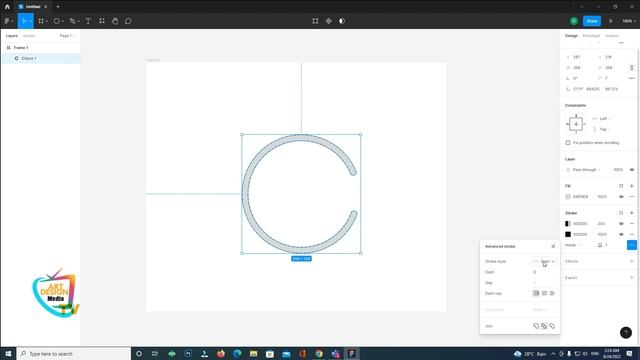Open the Help question mark button

(626, 333)
